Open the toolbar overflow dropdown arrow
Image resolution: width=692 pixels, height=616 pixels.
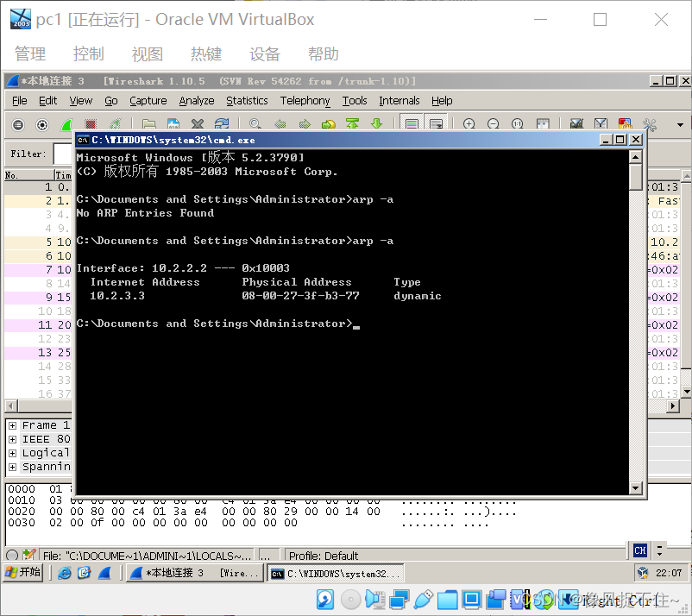click(x=680, y=125)
